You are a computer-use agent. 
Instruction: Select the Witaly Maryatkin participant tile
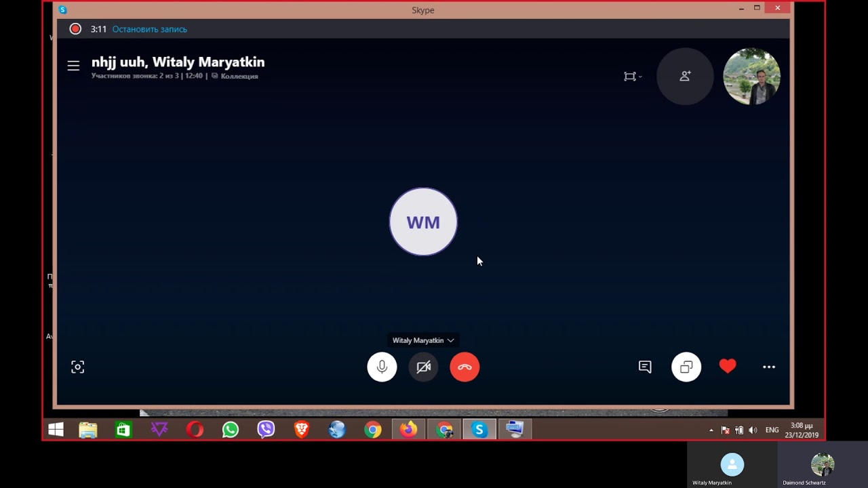click(732, 465)
